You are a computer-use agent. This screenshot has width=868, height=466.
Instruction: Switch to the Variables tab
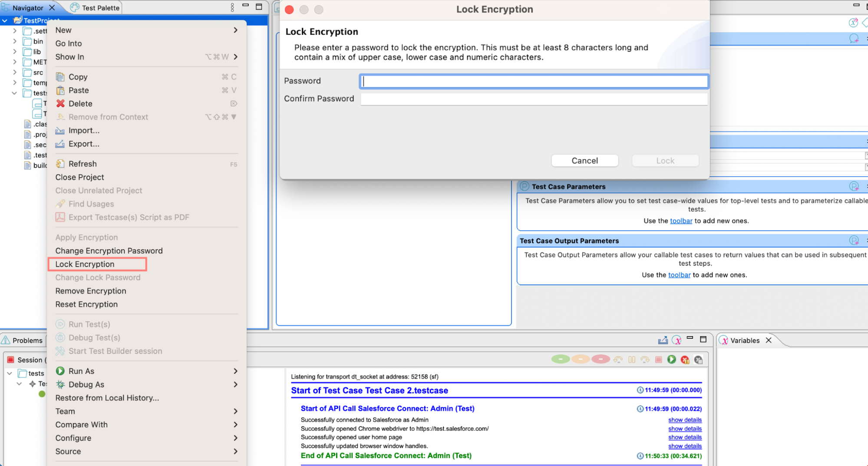[744, 340]
